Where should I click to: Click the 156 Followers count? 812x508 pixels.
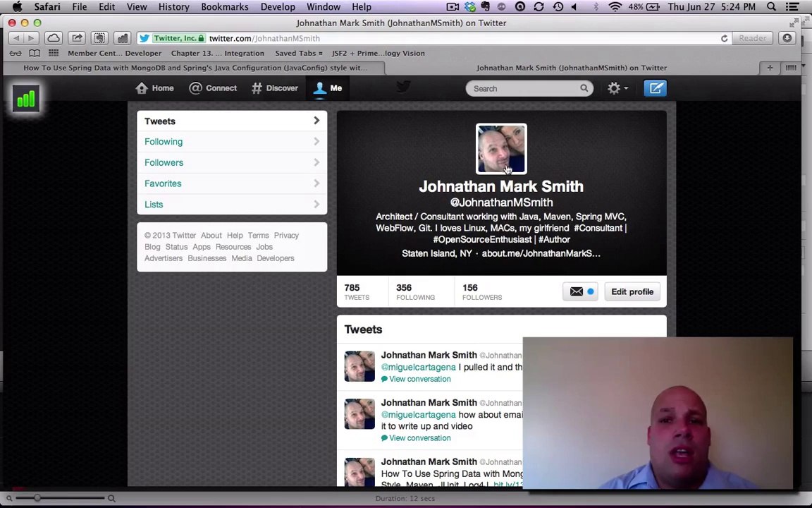tap(482, 292)
